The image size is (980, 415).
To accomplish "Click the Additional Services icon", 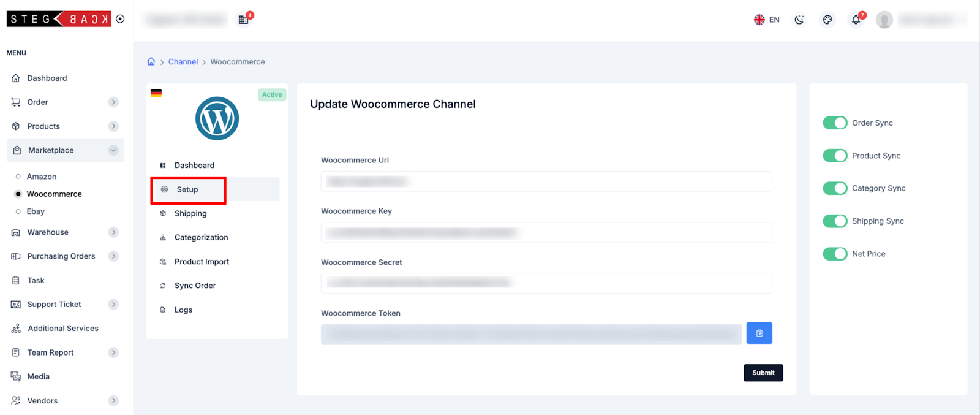I will (x=16, y=329).
